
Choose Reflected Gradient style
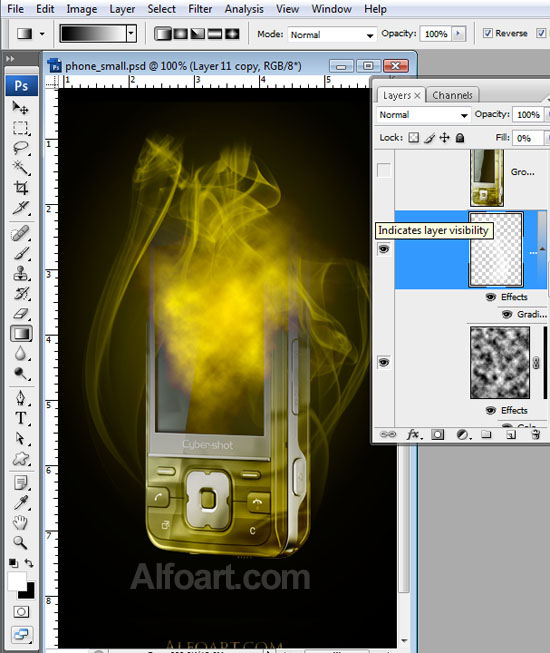(x=214, y=34)
